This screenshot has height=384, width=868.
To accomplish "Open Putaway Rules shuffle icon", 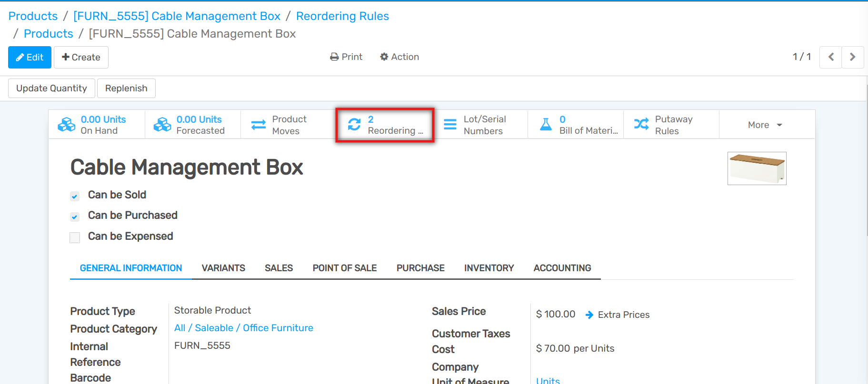I will pos(641,125).
